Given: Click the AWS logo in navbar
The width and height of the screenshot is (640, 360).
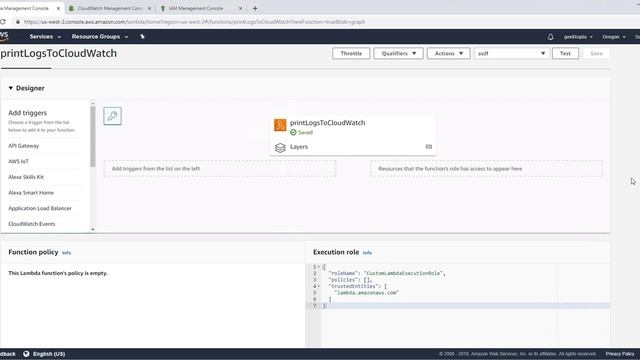Looking at the screenshot, I should [x=4, y=36].
